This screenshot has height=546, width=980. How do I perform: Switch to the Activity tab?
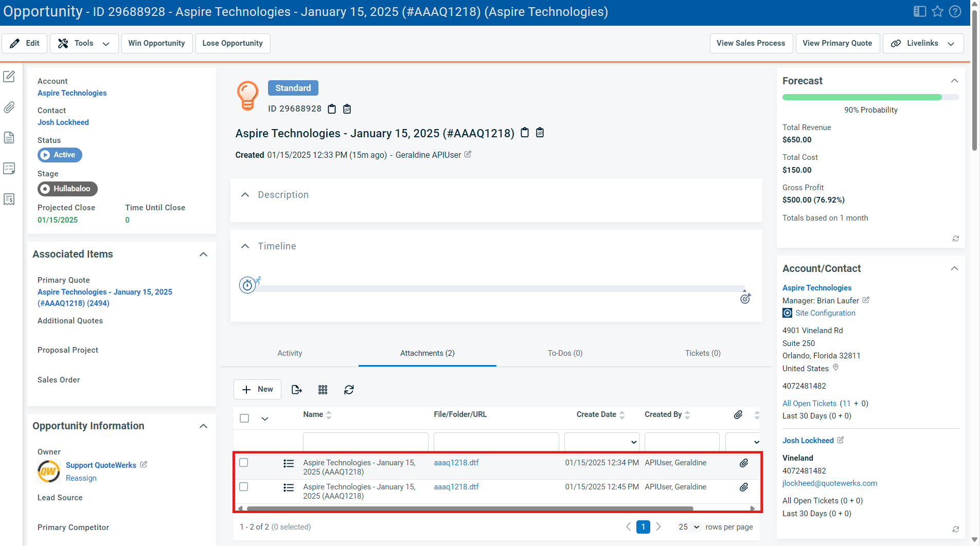290,353
